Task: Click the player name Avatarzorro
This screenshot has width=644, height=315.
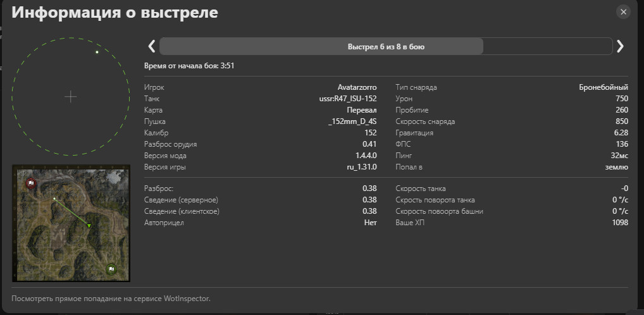Action: (357, 87)
